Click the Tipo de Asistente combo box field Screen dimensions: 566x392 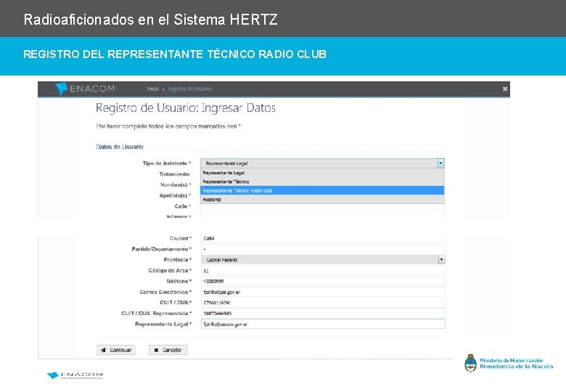(322, 163)
